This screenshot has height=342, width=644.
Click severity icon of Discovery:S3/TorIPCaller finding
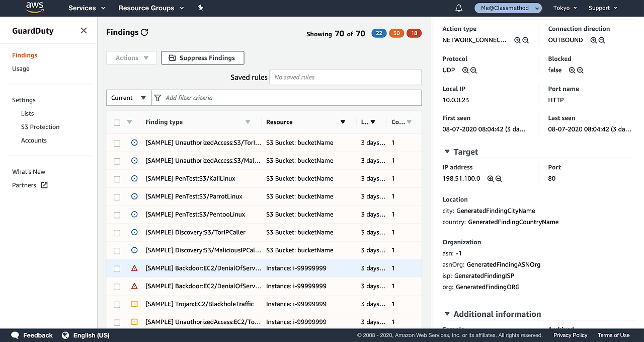[x=134, y=233]
